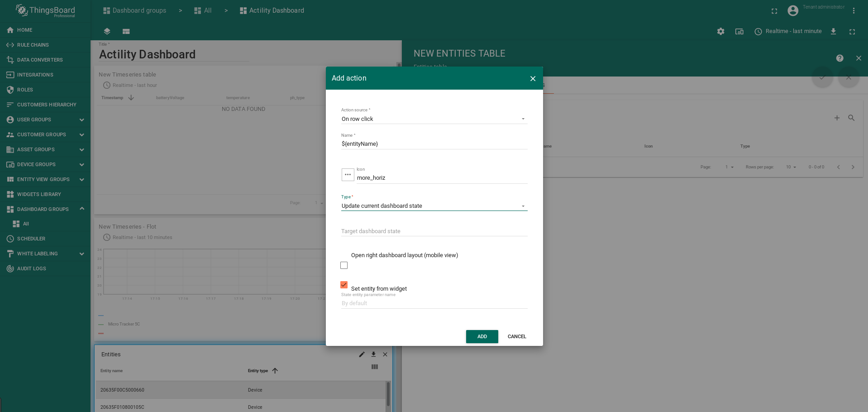Go to HOME in sidebar
Screen dimensions: 868x412
tap(45, 30)
